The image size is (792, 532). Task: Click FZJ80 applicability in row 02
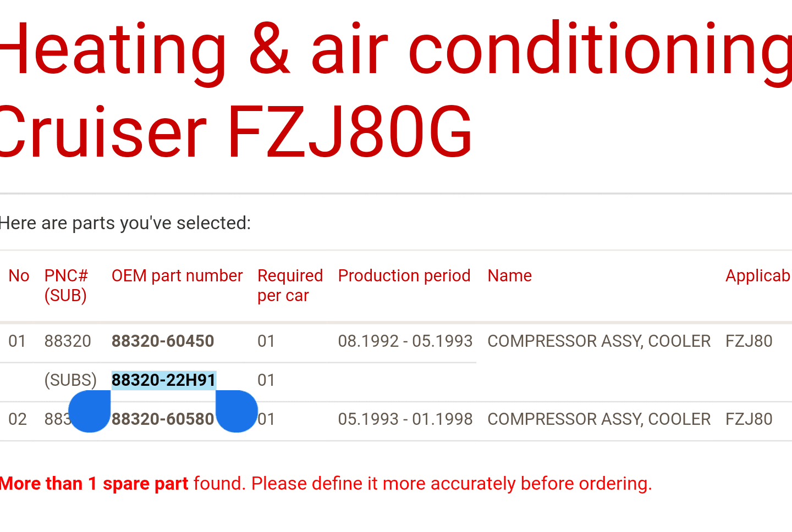coord(749,419)
